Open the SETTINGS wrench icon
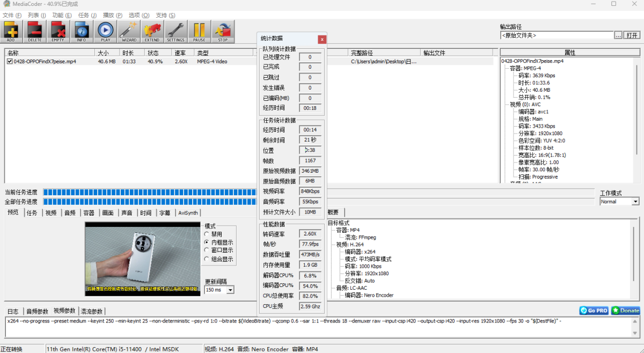 coord(175,31)
